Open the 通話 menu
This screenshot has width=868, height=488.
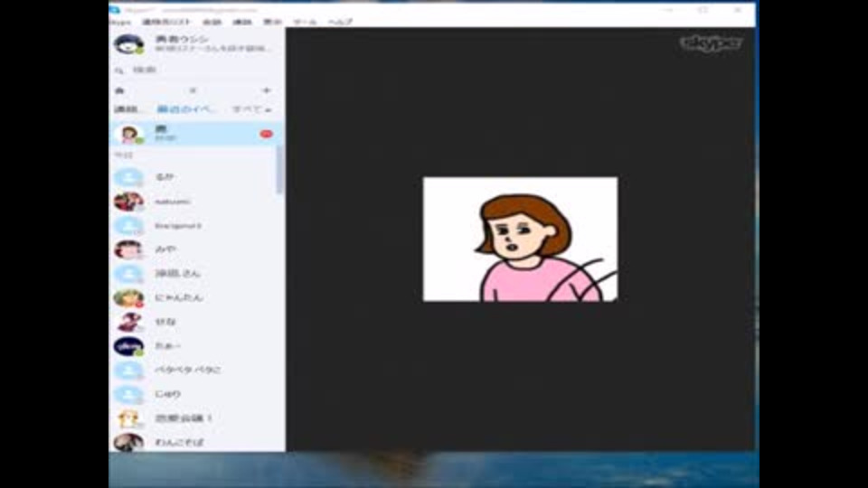click(242, 22)
